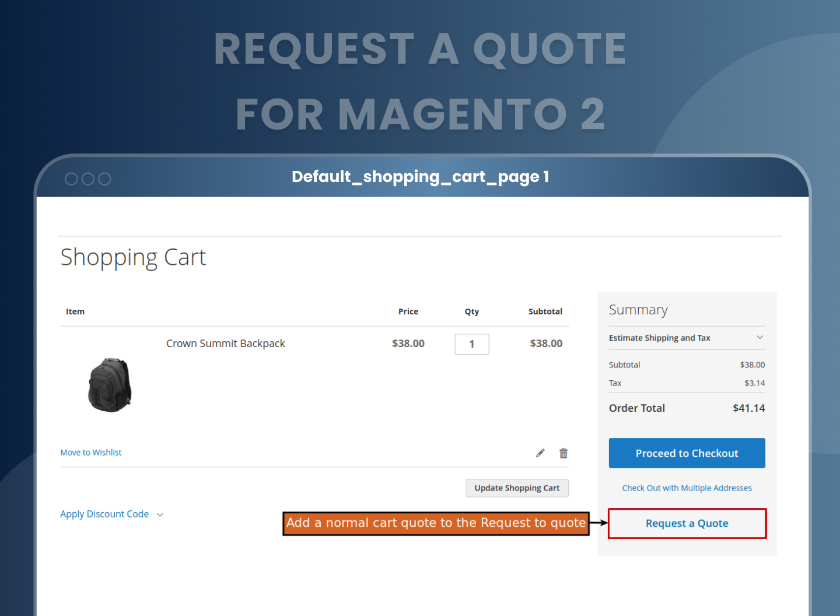840x616 pixels.
Task: Expand the Apply Discount Code section
Action: tap(104, 514)
